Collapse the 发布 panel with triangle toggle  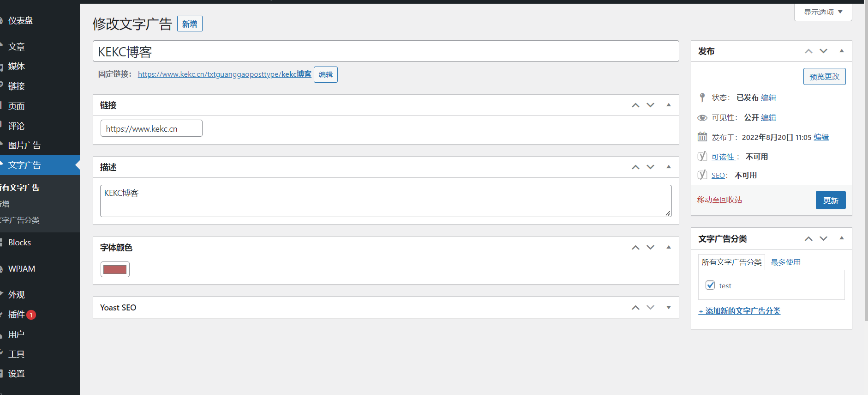pos(841,51)
